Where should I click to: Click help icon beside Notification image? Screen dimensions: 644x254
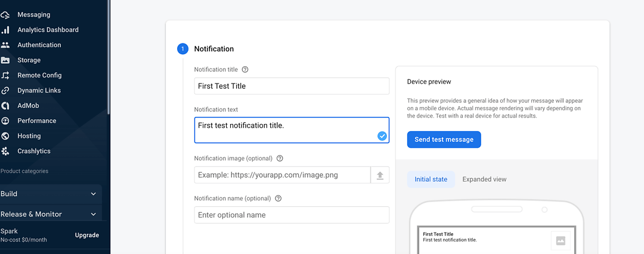point(280,158)
